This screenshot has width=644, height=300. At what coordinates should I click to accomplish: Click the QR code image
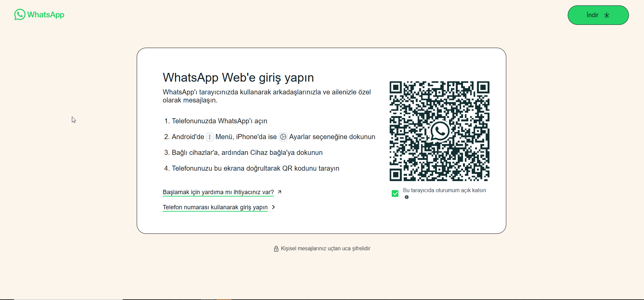point(439,131)
